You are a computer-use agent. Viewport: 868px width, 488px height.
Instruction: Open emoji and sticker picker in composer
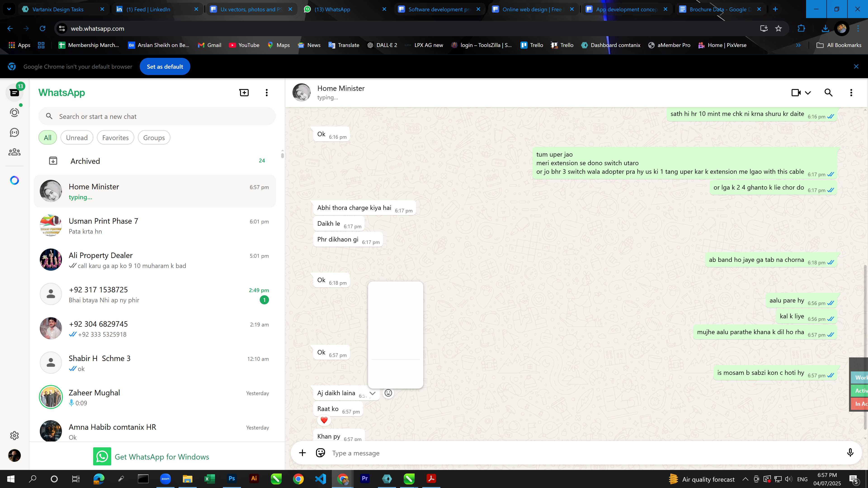321,453
